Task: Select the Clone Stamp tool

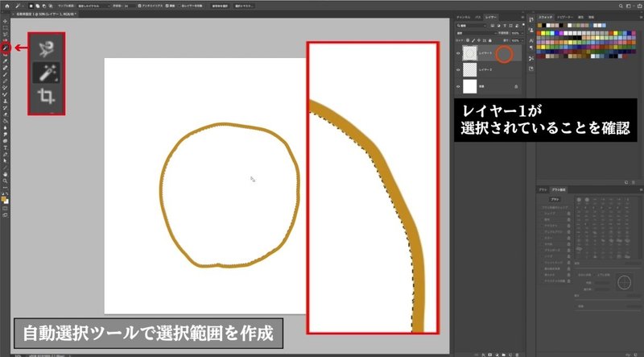Action: pos(6,101)
